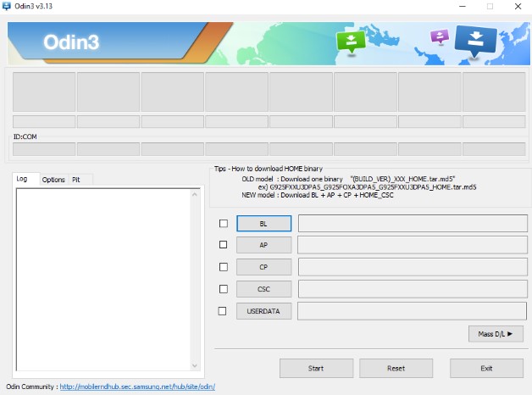Select the USERDATA checkbox
The height and width of the screenshot is (395, 532).
pos(224,311)
